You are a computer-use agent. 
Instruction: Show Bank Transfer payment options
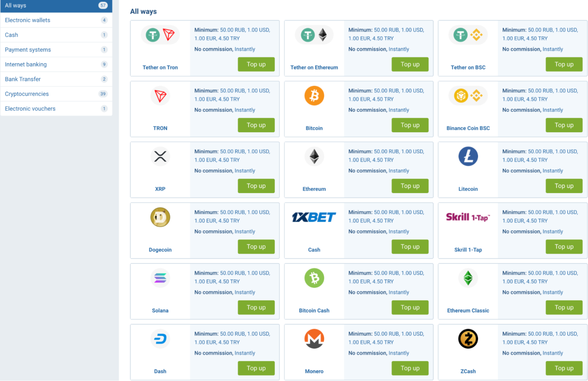click(23, 79)
